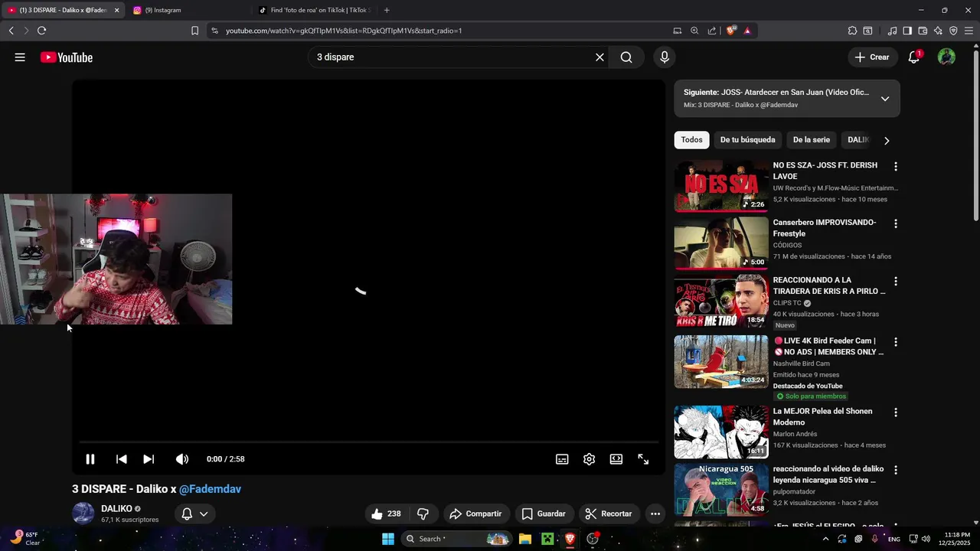Image resolution: width=980 pixels, height=551 pixels.
Task: Play Canserbero Freestyle thumbnail
Action: pos(721,243)
